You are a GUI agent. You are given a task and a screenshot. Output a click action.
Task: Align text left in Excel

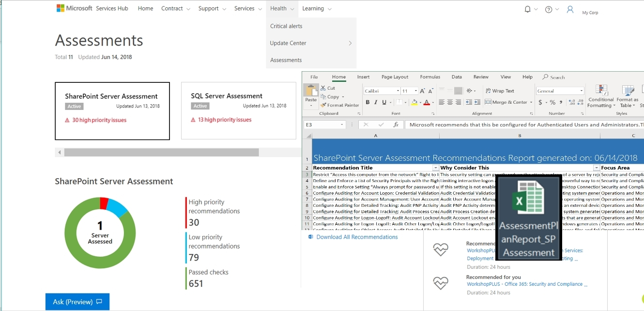click(x=442, y=102)
